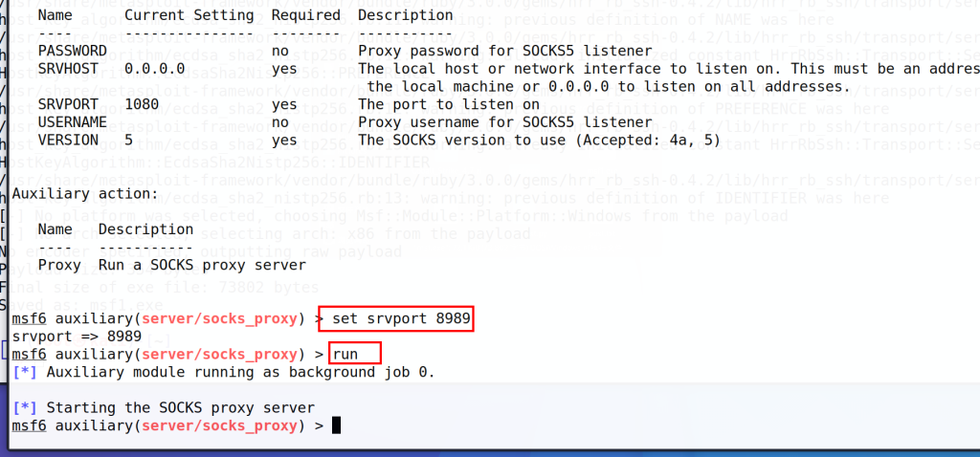Screen dimensions: 980x457
Task: Click the 'set srvport 8989' command text
Action: click(x=401, y=318)
